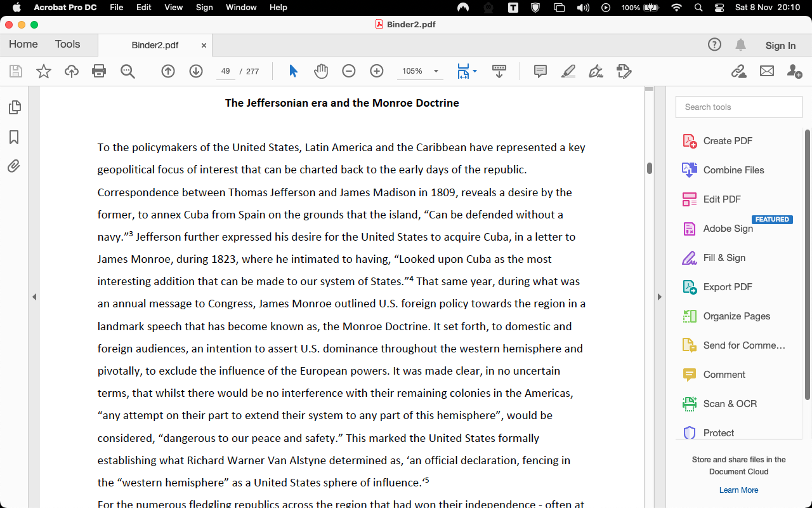Open the Bookmarks panel
The width and height of the screenshot is (812, 508).
14,137
